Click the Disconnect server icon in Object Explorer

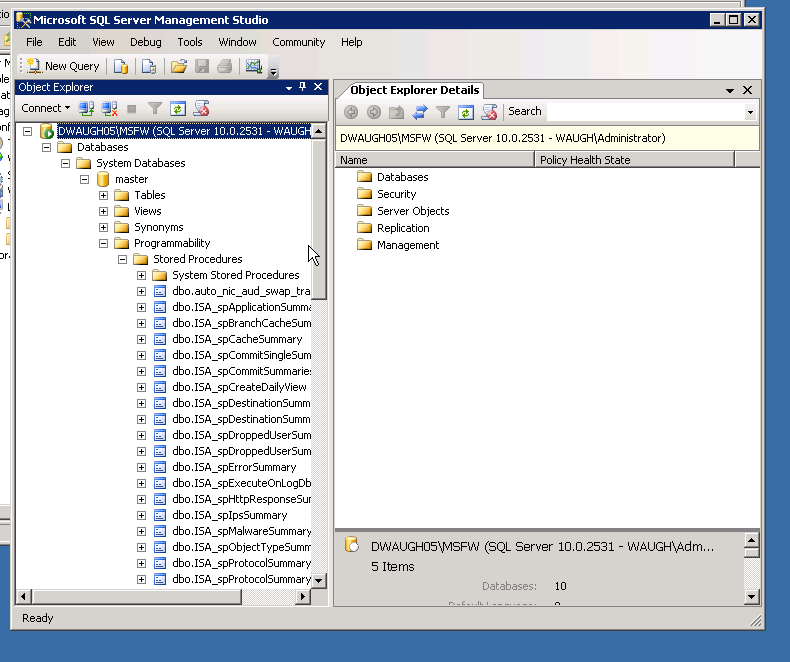[x=109, y=108]
